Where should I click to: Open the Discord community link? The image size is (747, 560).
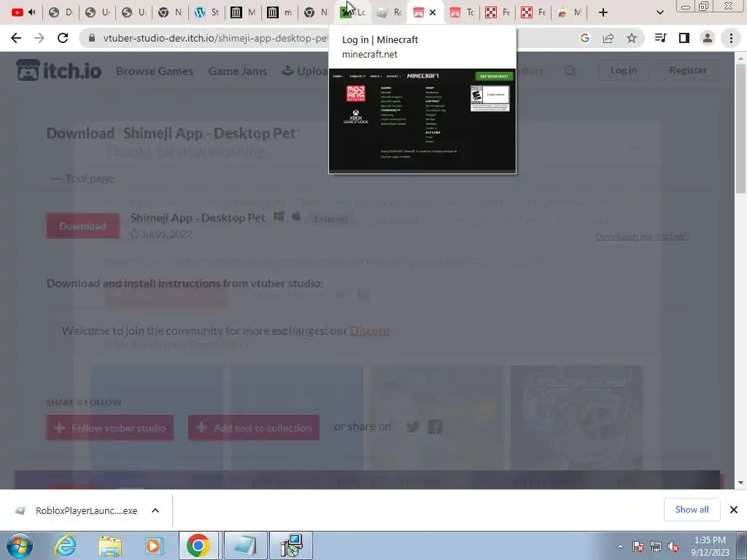[x=370, y=330]
